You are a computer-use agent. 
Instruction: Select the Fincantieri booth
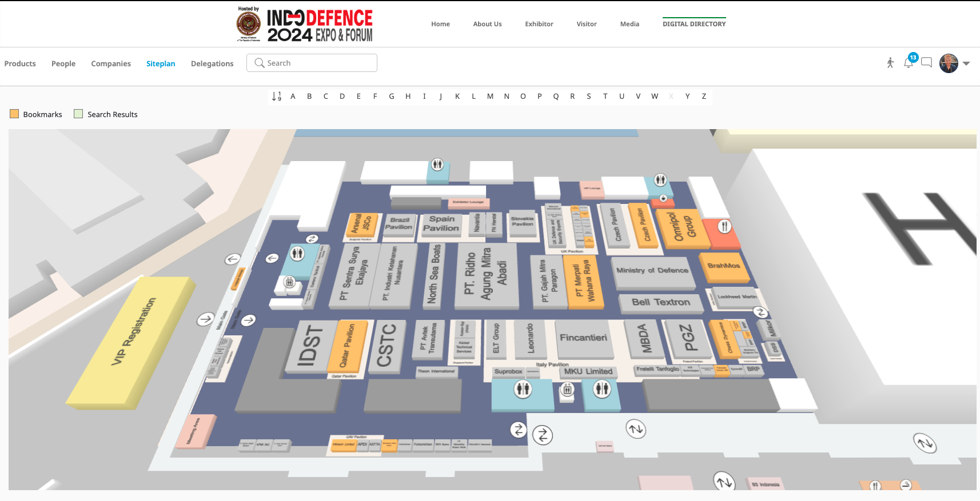pos(583,338)
